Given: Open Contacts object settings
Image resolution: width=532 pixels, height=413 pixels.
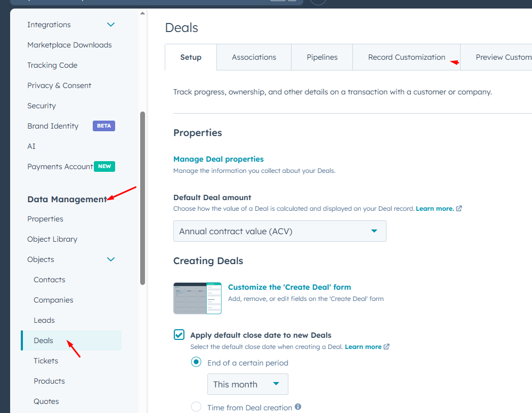Looking at the screenshot, I should 49,280.
